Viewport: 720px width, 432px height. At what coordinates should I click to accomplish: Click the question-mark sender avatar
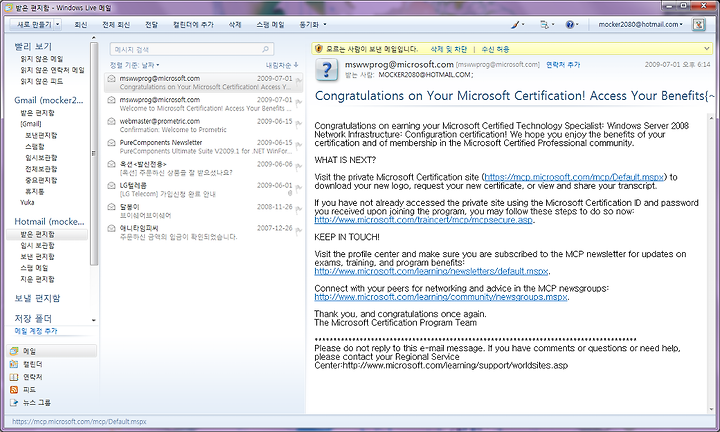(x=326, y=70)
